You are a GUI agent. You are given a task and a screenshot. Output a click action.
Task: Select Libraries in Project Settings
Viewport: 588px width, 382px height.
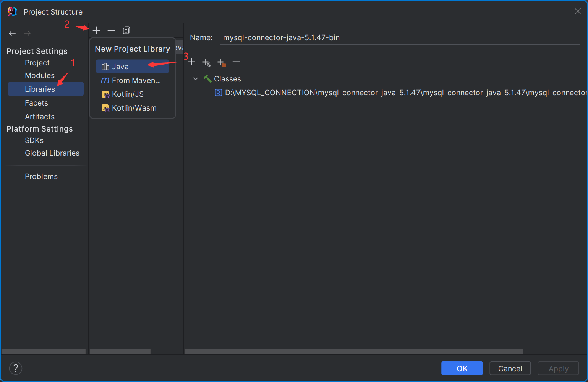(46, 89)
